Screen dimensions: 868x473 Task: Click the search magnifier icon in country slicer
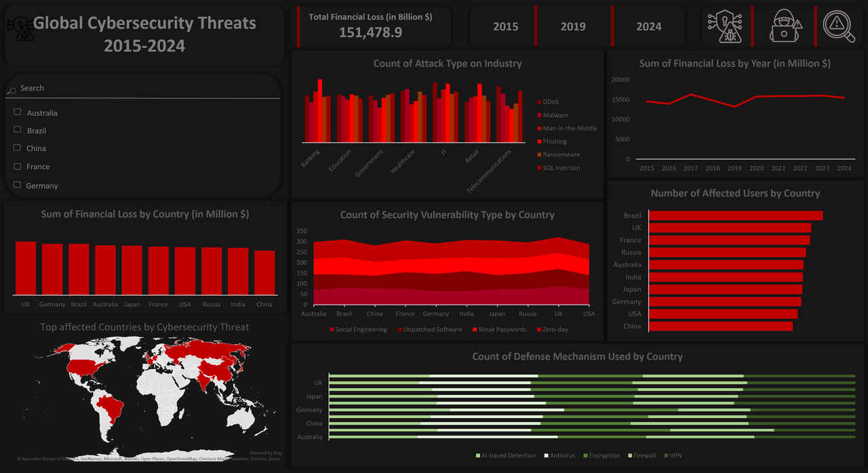tap(12, 91)
